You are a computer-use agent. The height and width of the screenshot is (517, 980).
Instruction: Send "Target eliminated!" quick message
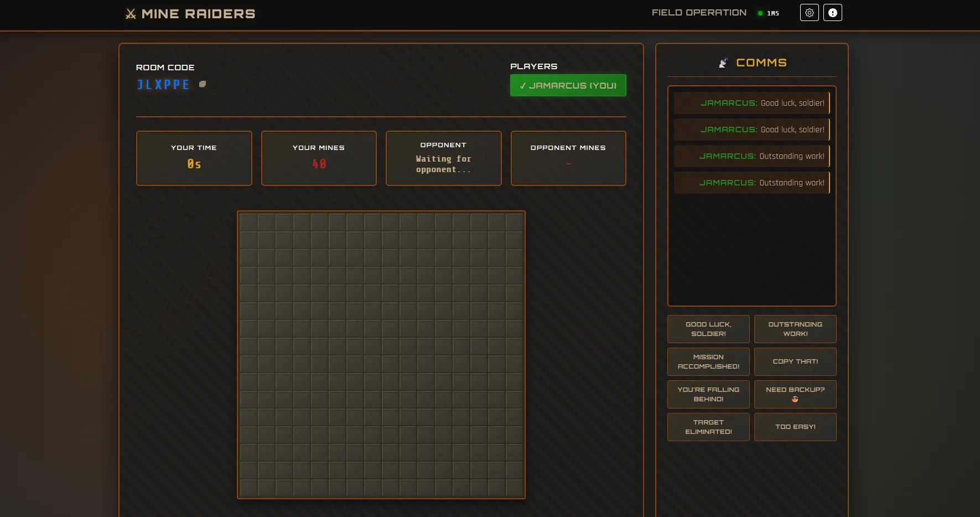click(708, 427)
